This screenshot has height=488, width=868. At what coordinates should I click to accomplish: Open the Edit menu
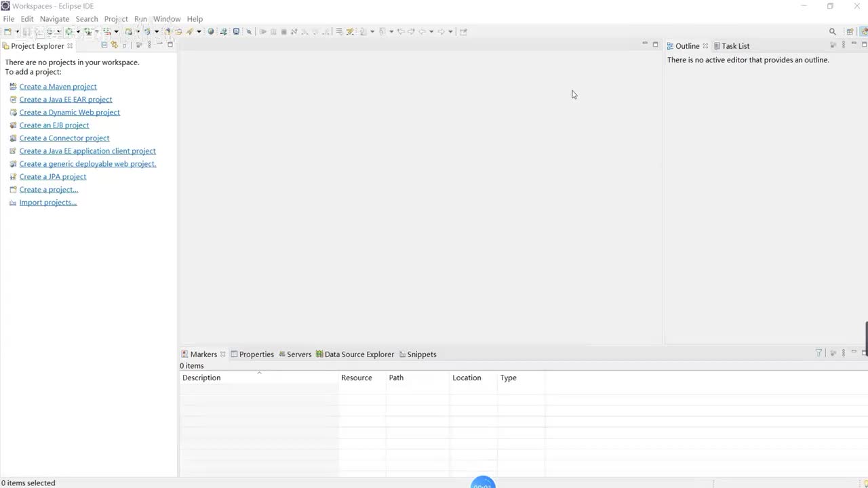(x=27, y=19)
